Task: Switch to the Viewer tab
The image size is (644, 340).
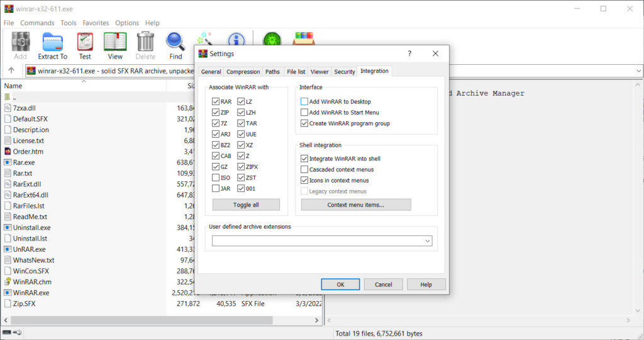Action: 319,72
